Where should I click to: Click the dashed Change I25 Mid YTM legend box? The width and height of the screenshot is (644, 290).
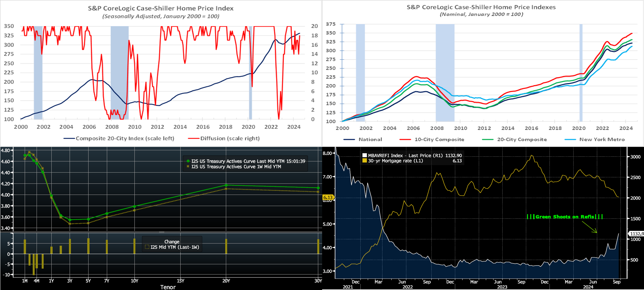tap(147, 247)
